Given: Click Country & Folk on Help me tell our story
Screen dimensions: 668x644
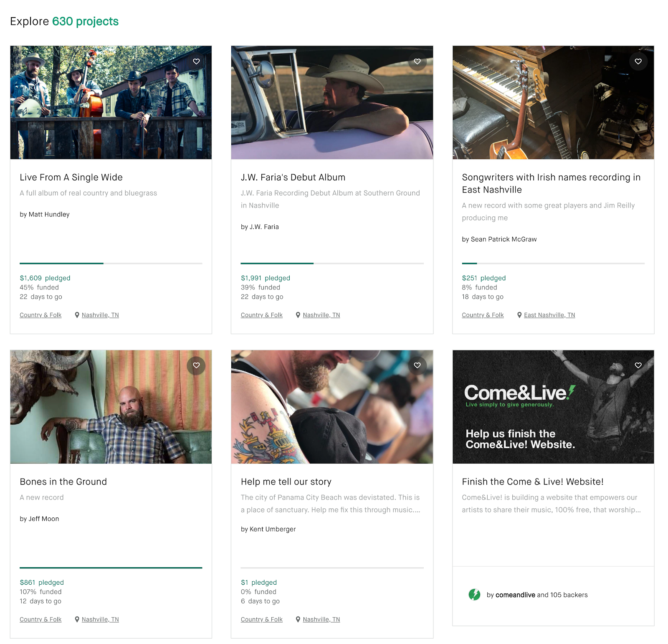Looking at the screenshot, I should [x=262, y=619].
